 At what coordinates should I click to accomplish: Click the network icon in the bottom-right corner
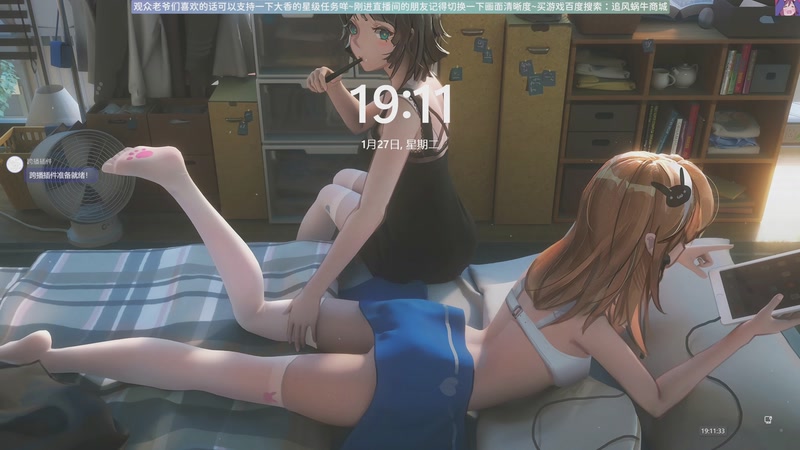pyautogui.click(x=767, y=419)
